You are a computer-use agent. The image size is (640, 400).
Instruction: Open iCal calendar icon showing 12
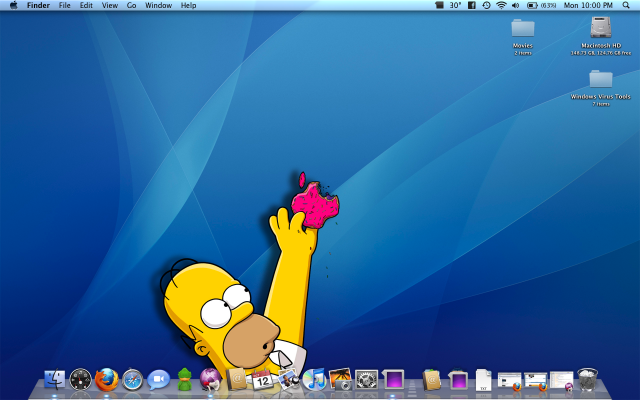[x=262, y=380]
